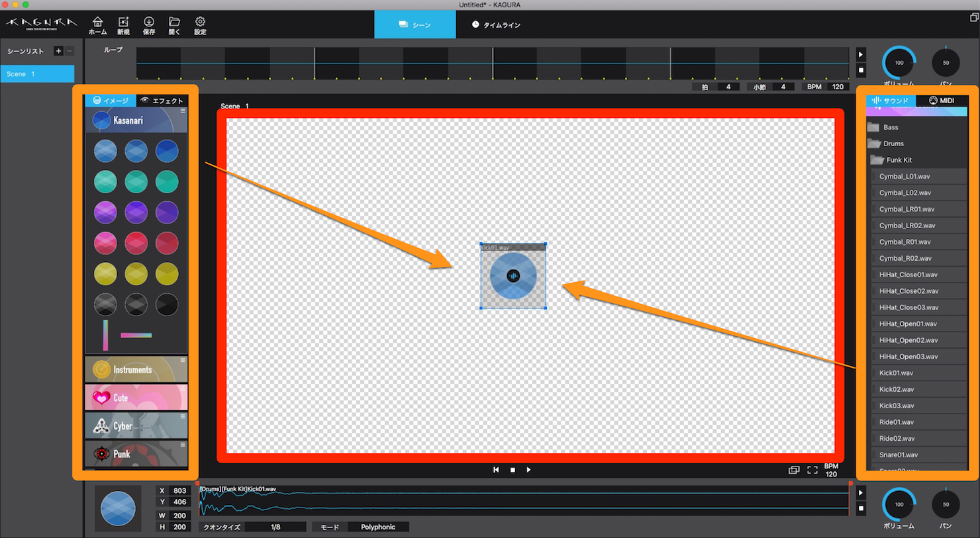Select HiHat_Close01.wav sound
The image size is (980, 538).
pos(919,275)
